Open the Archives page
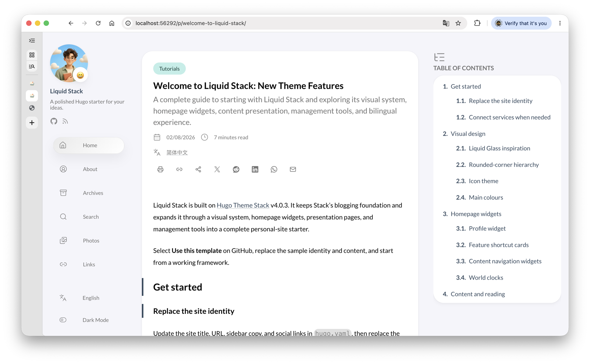Screen dimensions: 590x364 point(88,193)
